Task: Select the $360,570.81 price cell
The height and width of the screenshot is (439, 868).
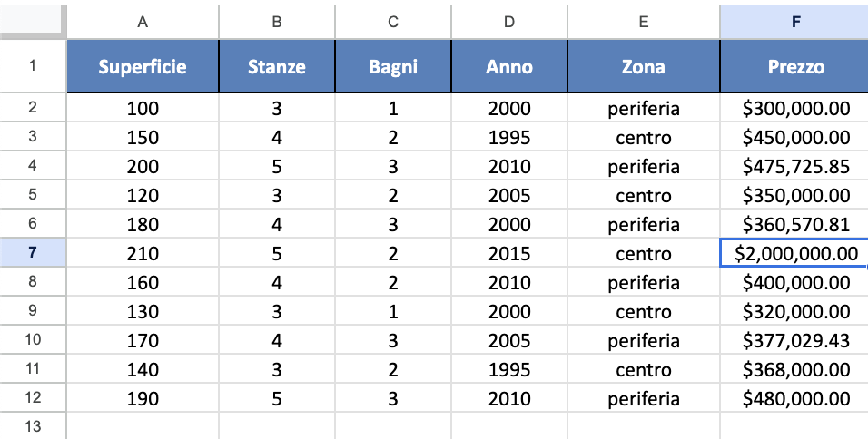Action: click(794, 224)
